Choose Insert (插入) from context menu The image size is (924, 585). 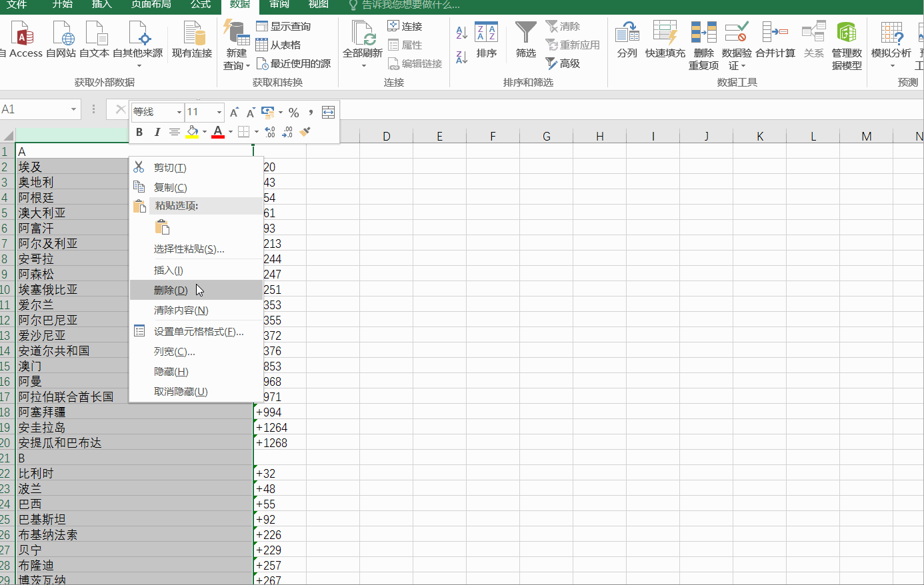pos(196,270)
